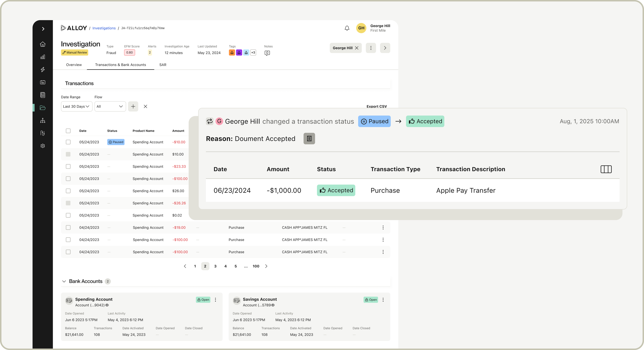Screen dimensions: 644x350
Task: Switch to the SAR tab
Action: pos(163,65)
